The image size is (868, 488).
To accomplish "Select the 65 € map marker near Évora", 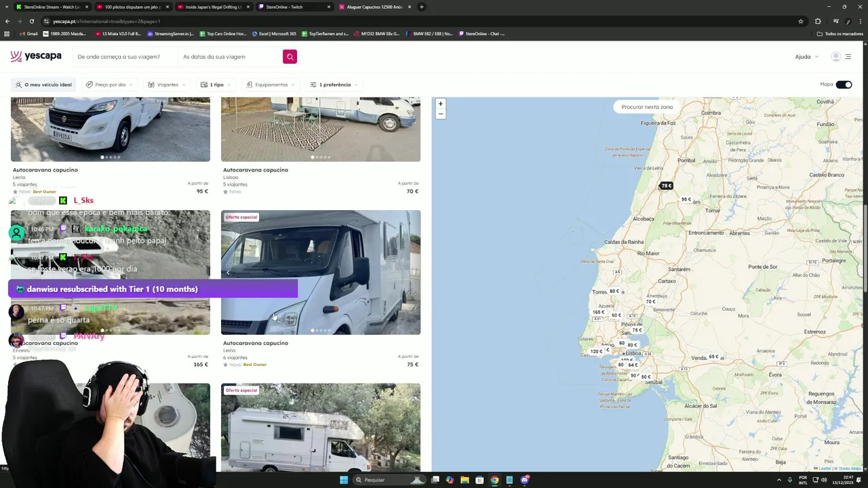I will [713, 357].
